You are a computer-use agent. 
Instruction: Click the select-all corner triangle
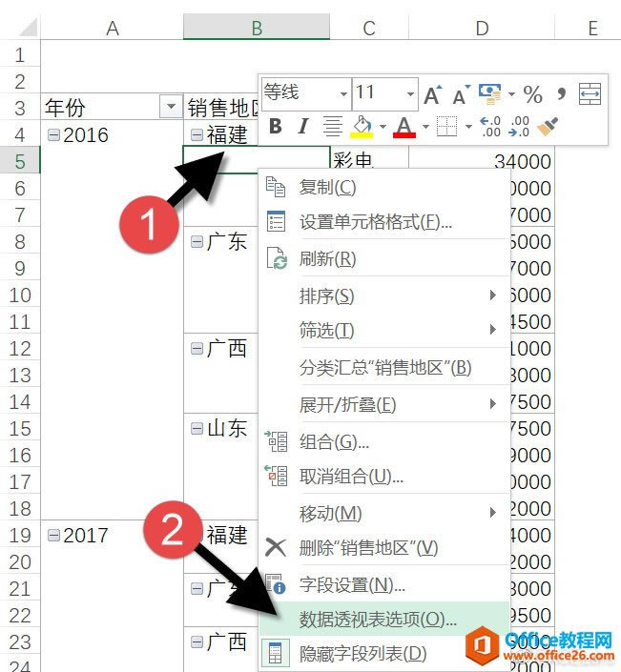pyautogui.click(x=27, y=28)
